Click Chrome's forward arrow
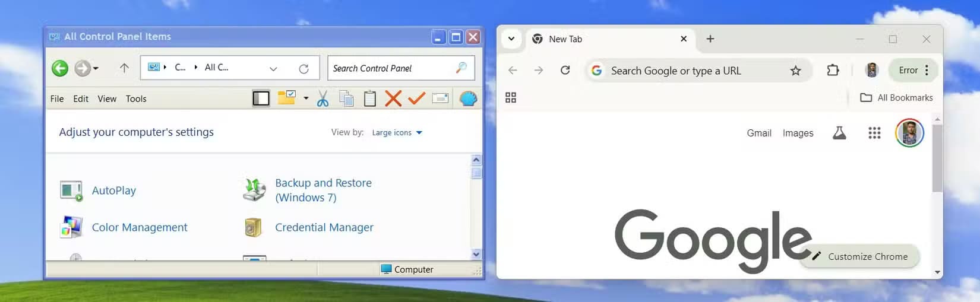980x302 pixels. coord(539,71)
